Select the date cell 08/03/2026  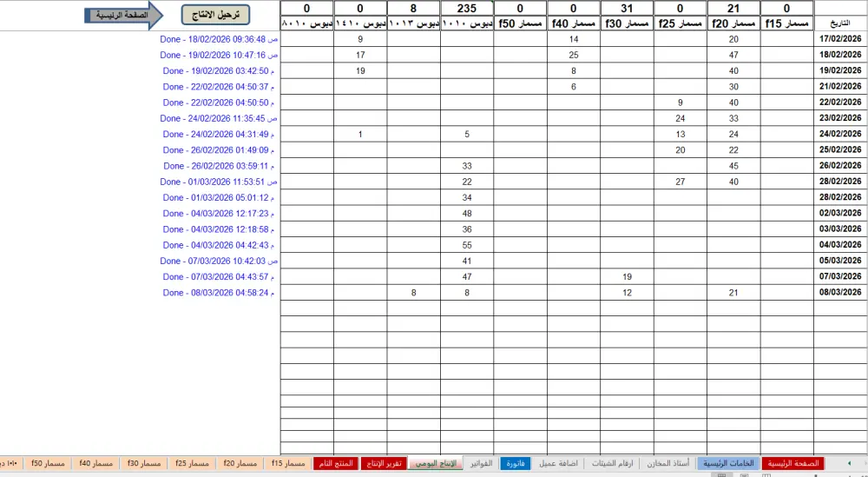(x=840, y=292)
